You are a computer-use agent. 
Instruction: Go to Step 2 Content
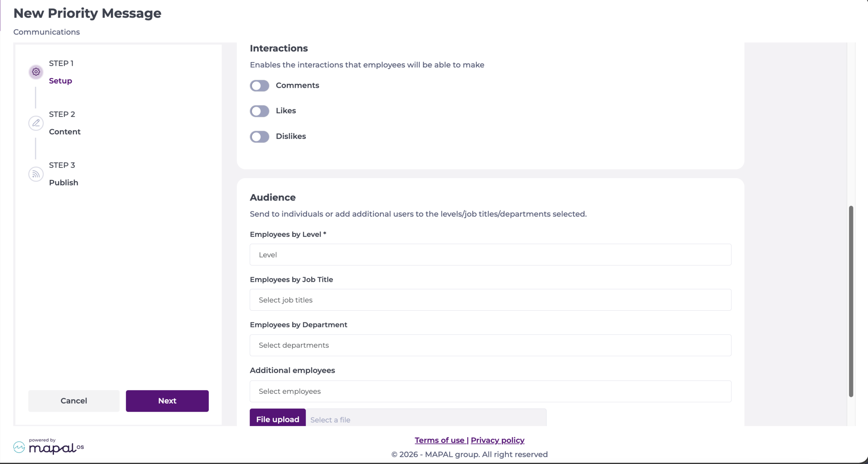[x=64, y=123]
